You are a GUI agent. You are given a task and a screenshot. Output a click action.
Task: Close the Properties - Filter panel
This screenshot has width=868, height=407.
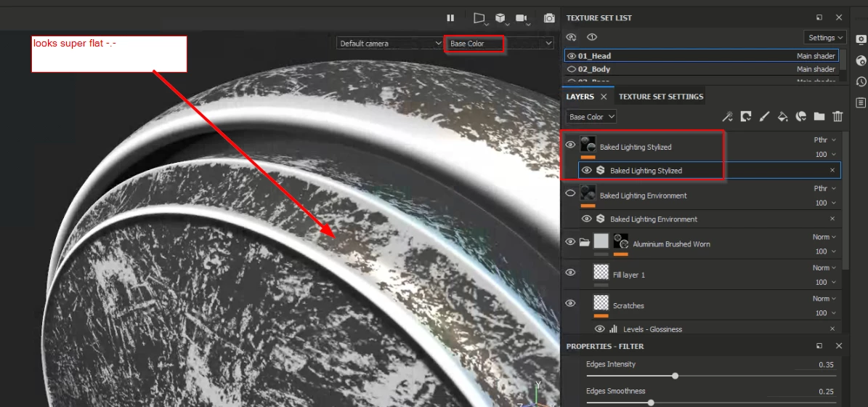tap(839, 346)
